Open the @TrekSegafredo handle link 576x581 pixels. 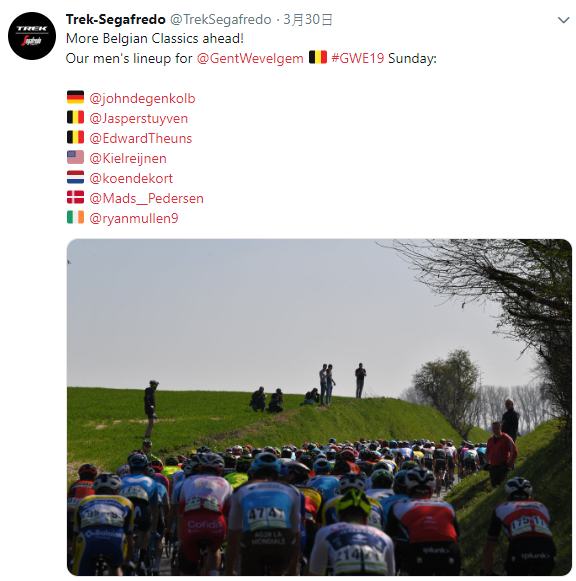point(220,20)
